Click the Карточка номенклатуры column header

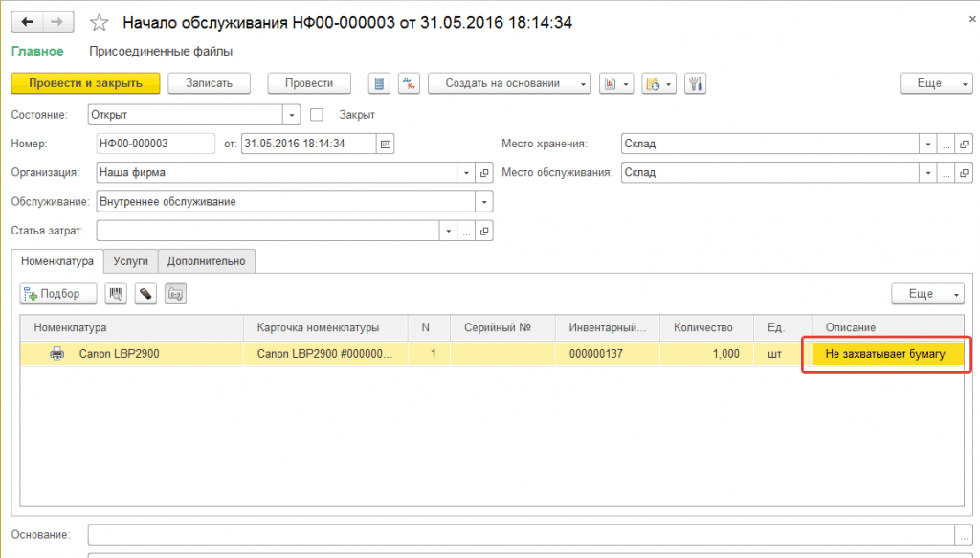(325, 327)
